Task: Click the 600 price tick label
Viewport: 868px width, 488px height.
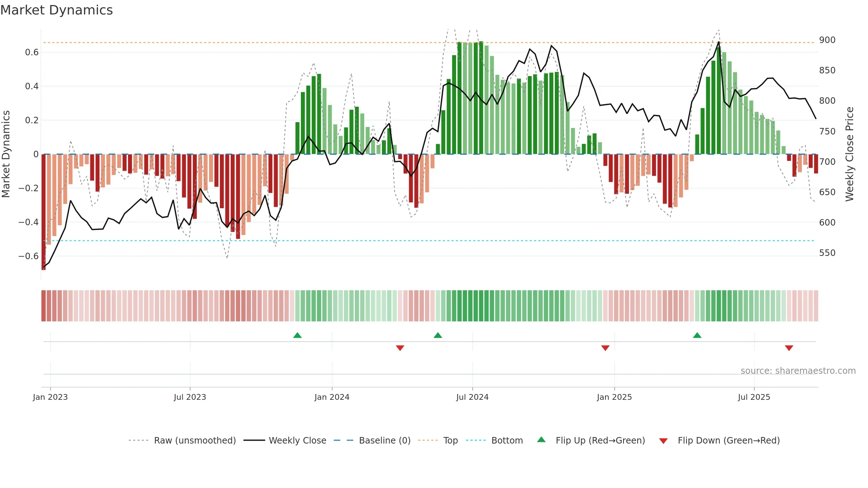Action: pos(827,222)
